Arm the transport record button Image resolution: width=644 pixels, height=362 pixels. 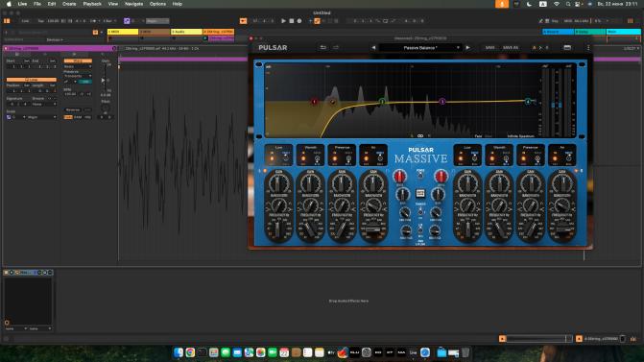[299, 21]
